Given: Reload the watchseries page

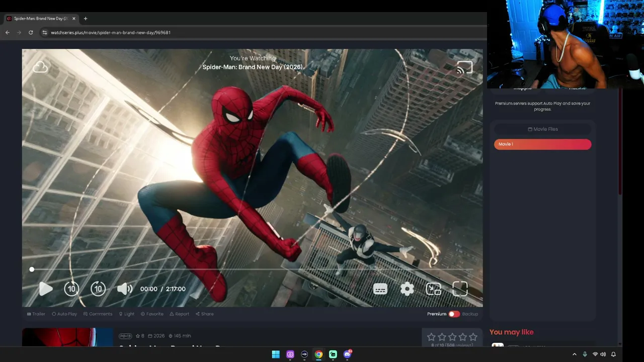Looking at the screenshot, I should click(31, 33).
